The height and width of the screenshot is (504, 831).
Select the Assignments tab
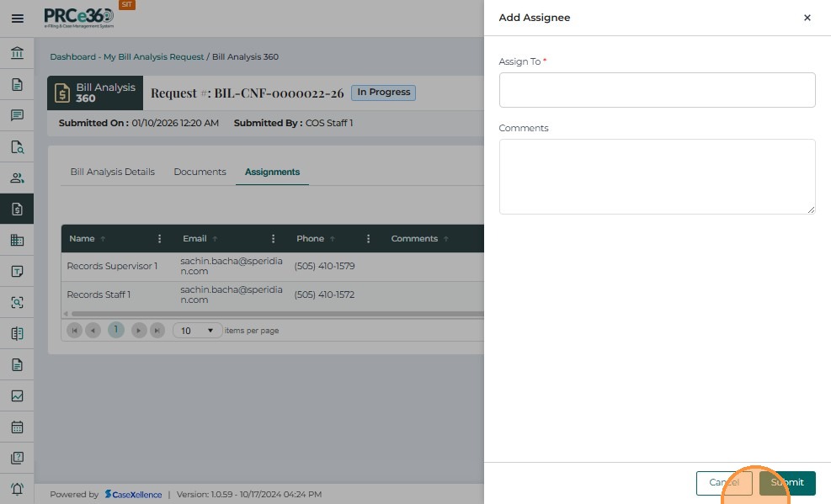click(x=273, y=172)
